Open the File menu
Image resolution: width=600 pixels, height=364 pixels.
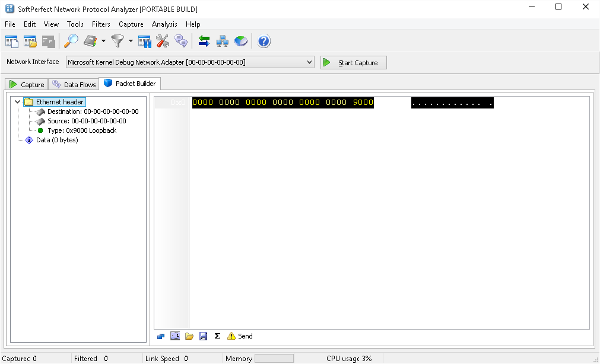[10, 24]
